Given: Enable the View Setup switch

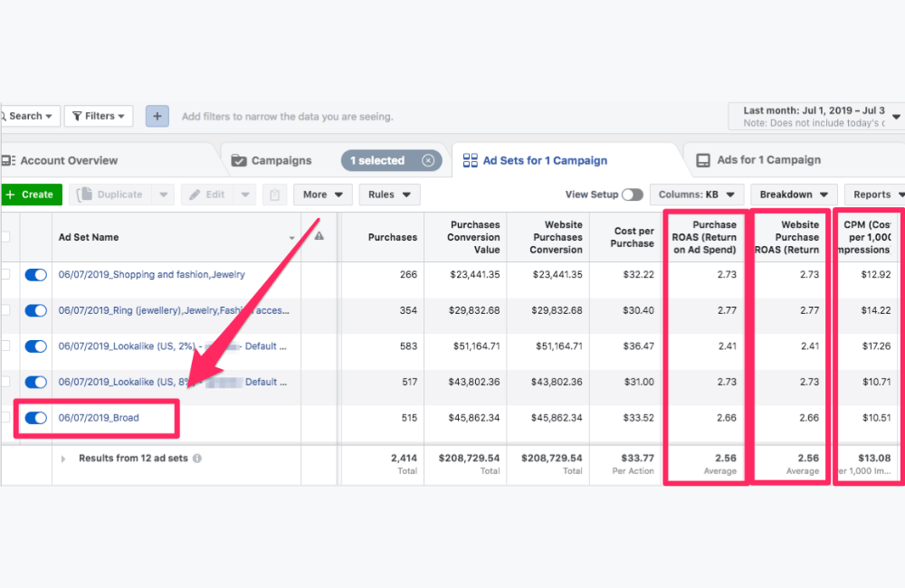Looking at the screenshot, I should [632, 194].
